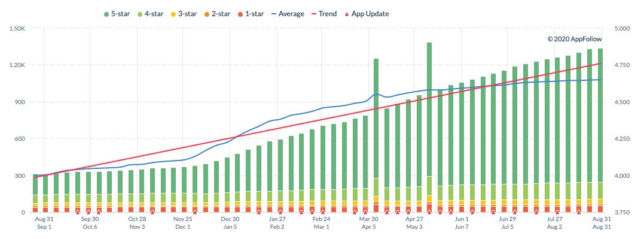Image resolution: width=644 pixels, height=239 pixels.
Task: Click the App Update triangle legend icon
Action: (x=346, y=14)
